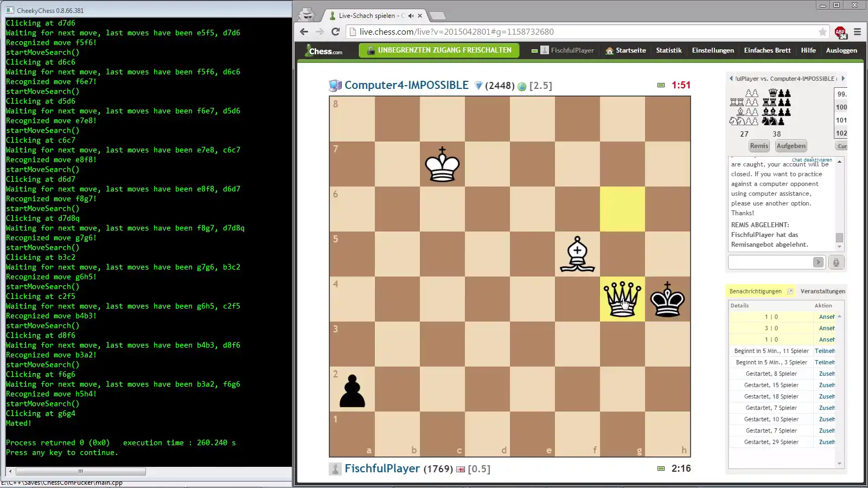Click the gem icon beside Computer4-IMPOSSIBLE

(478, 86)
